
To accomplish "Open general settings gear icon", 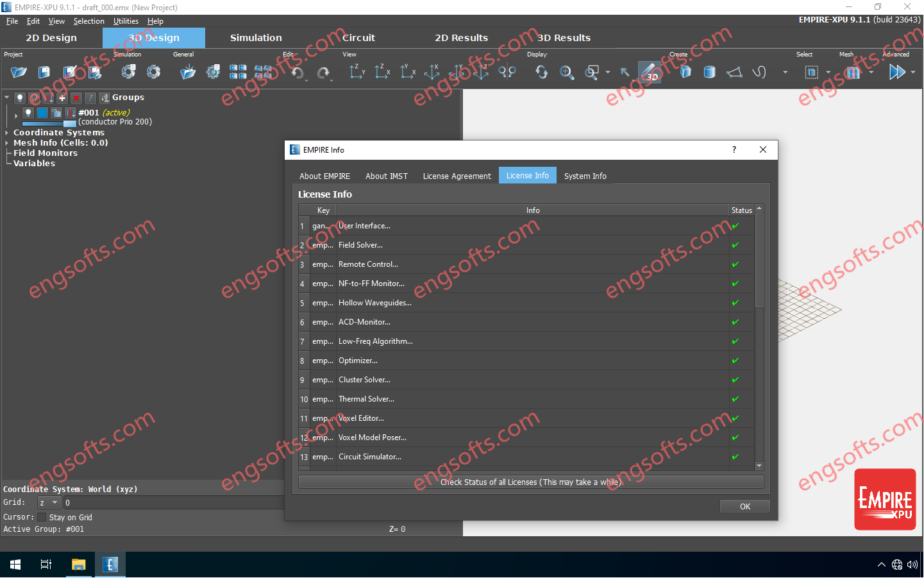I will (x=213, y=72).
